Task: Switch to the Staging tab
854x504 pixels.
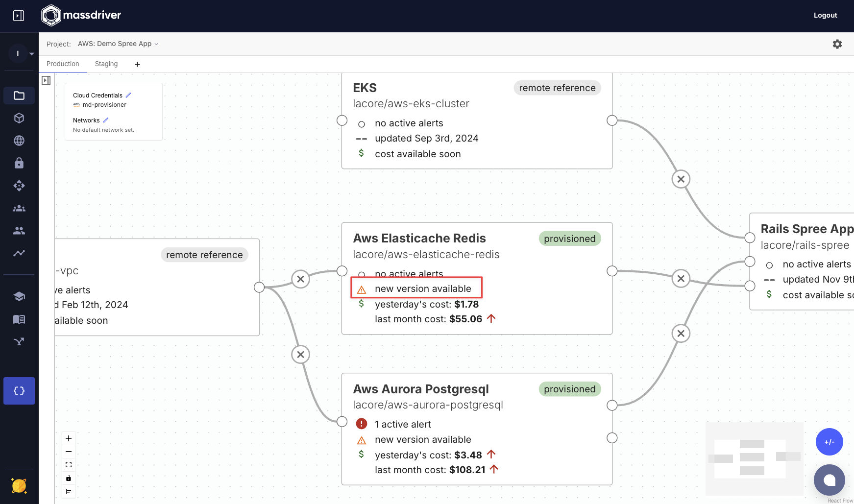Action: 106,64
